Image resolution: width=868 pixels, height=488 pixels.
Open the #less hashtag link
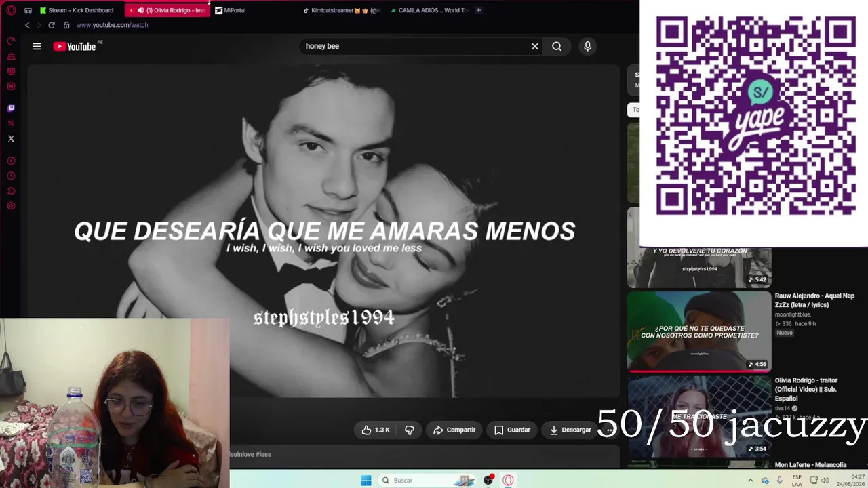coord(263,454)
